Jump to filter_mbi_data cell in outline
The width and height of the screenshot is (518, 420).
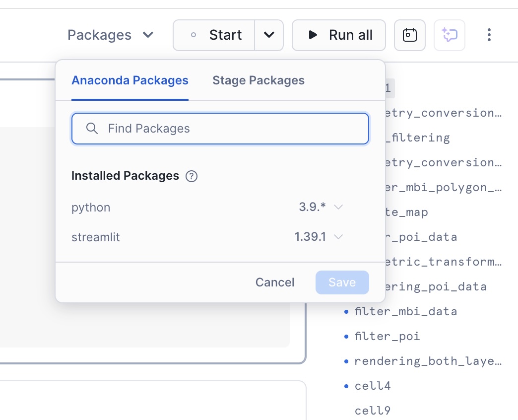(405, 312)
